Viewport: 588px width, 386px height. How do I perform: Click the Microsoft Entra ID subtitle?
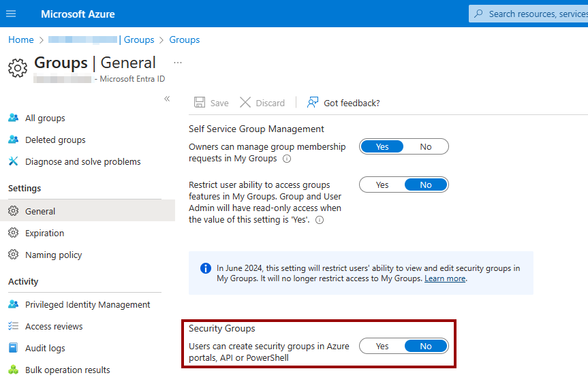[132, 79]
